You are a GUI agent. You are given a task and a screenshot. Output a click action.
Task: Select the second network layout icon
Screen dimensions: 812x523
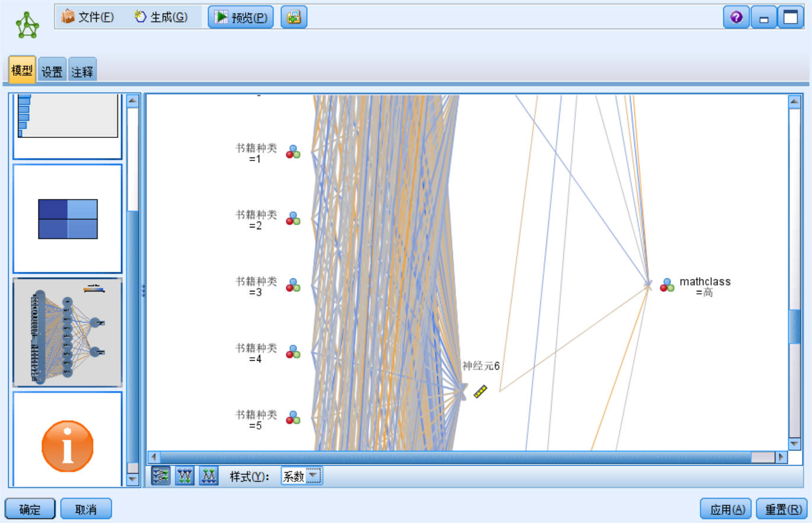(x=185, y=476)
